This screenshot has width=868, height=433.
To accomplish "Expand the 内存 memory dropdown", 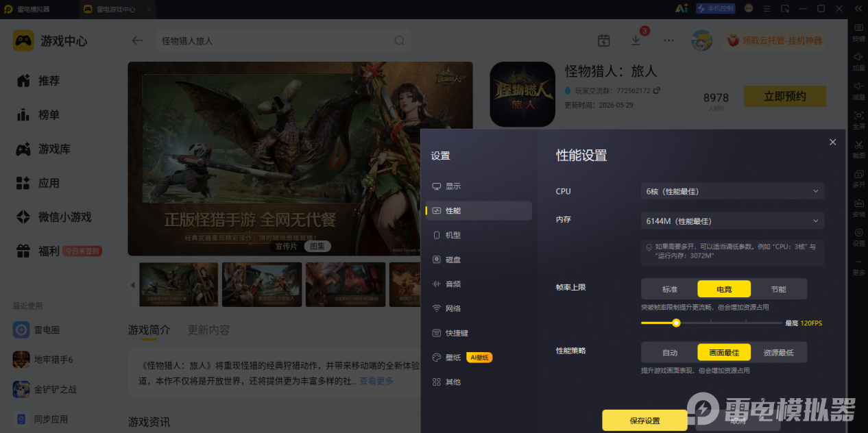I will pos(732,221).
